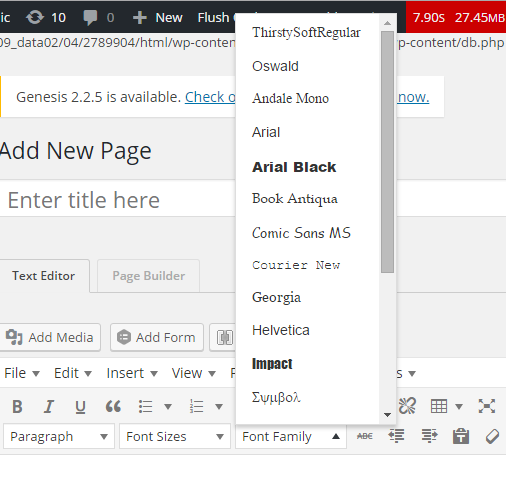Click the Strikethrough ABC icon
The image size is (506, 488).
(365, 436)
